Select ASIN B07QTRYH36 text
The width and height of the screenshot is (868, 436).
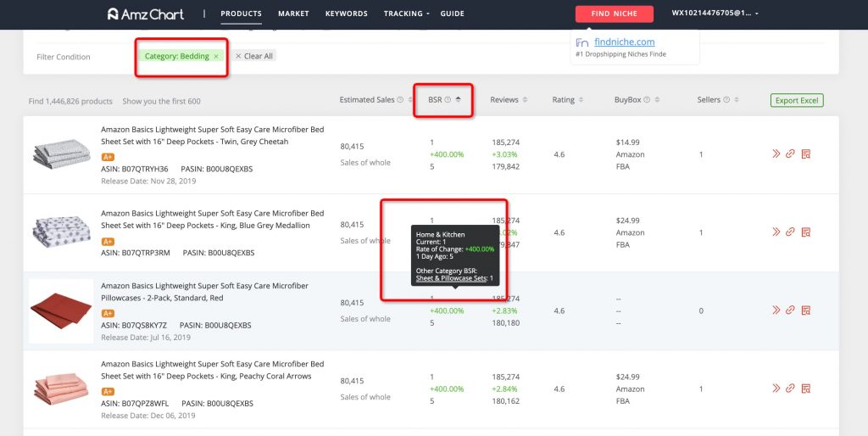click(x=135, y=169)
